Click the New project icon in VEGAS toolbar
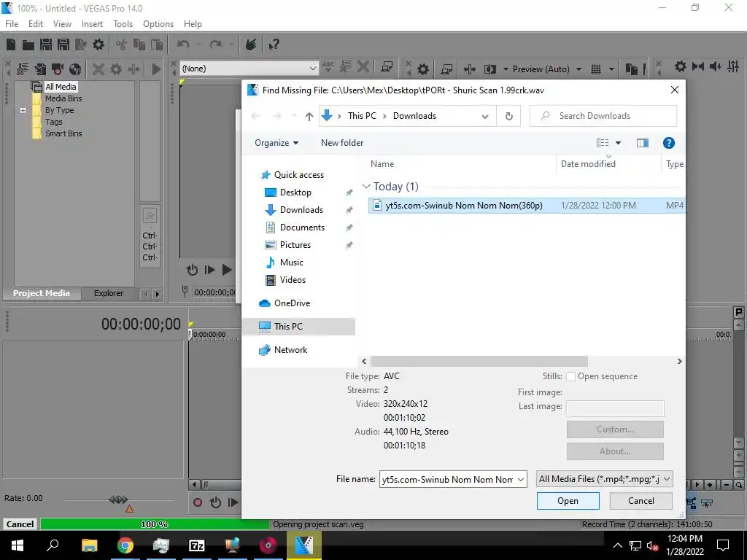The width and height of the screenshot is (747, 560). pyautogui.click(x=11, y=44)
